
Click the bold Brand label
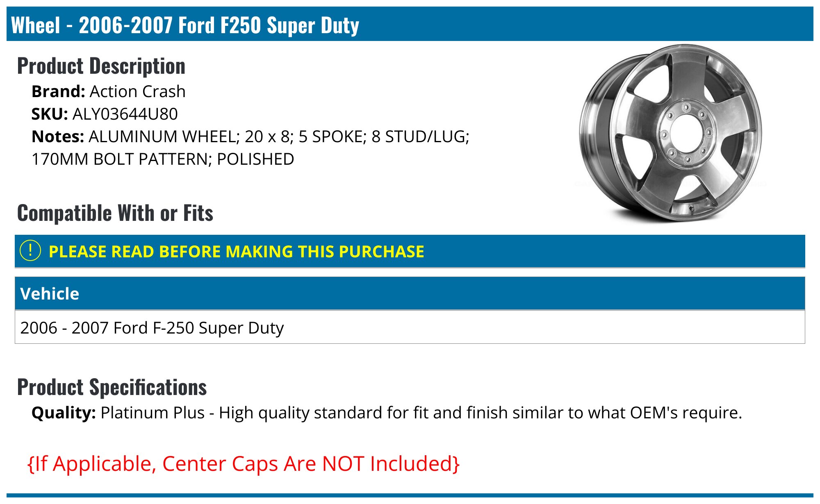pos(58,91)
